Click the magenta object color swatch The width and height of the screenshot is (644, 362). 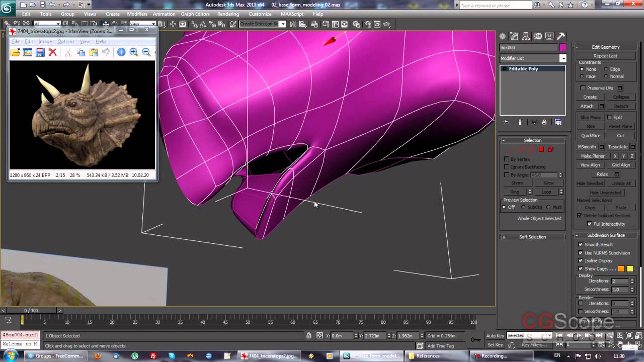[x=562, y=47]
